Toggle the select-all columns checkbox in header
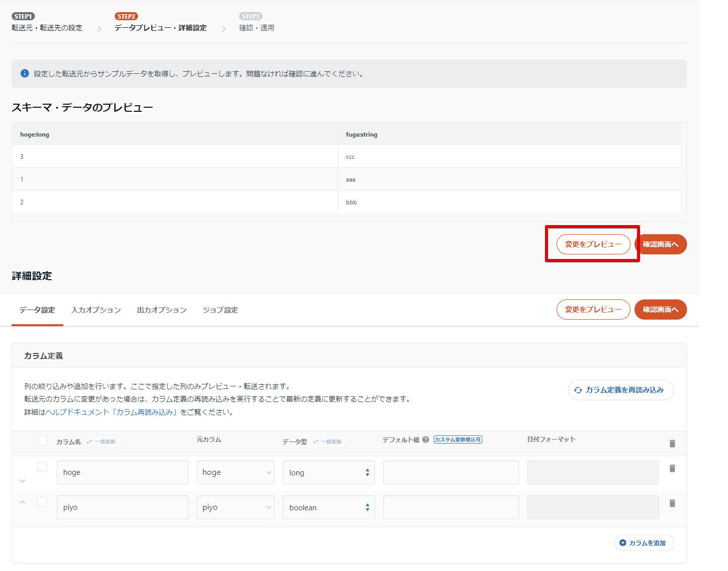Image resolution: width=728 pixels, height=571 pixels. tap(42, 441)
